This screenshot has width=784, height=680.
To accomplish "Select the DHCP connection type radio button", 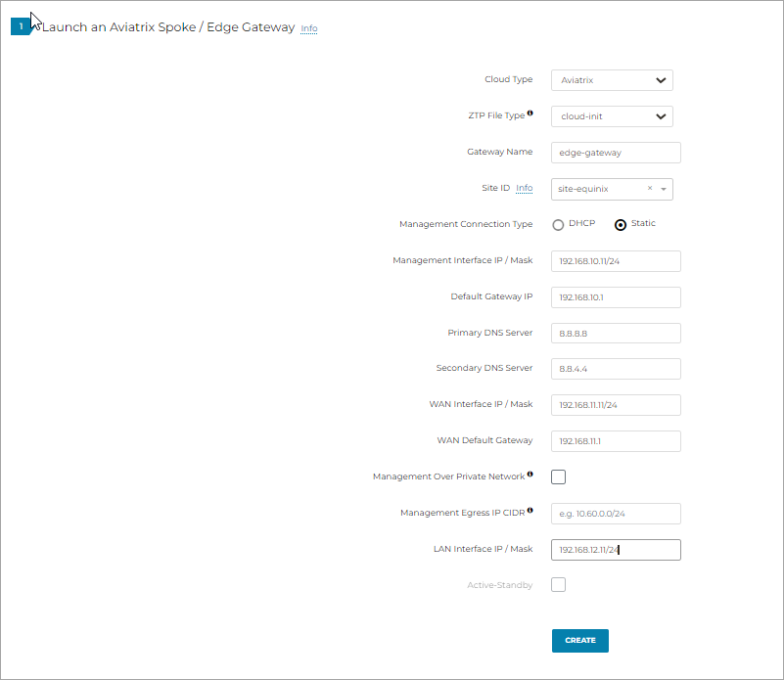I will coord(558,224).
